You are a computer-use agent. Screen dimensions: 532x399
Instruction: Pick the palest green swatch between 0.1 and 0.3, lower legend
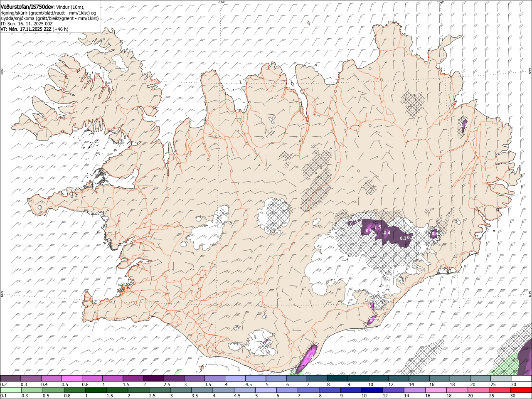(x=11, y=390)
